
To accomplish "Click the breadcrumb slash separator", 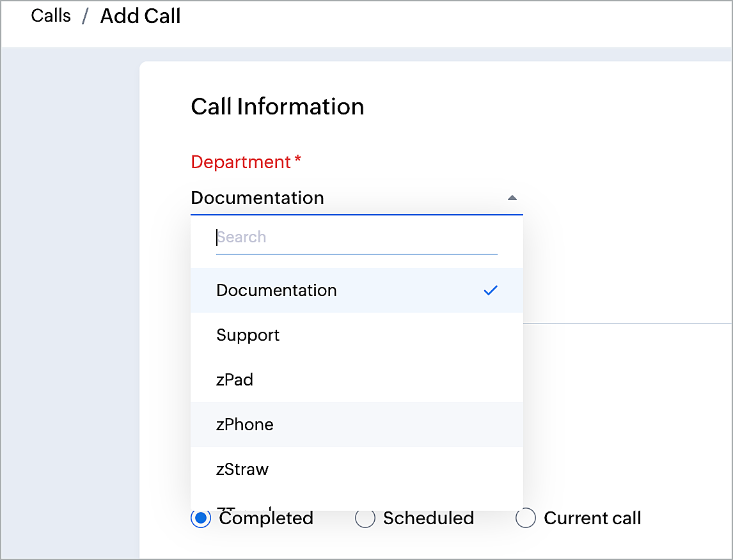I will tap(85, 17).
